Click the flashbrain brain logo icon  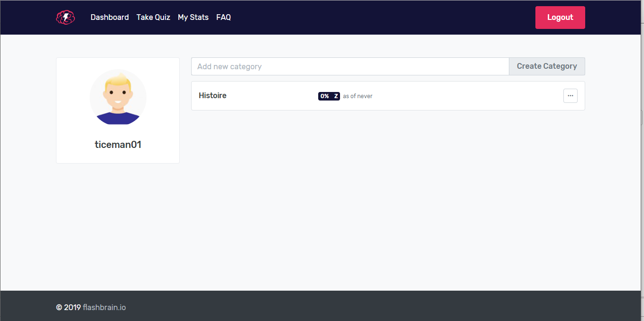click(65, 18)
